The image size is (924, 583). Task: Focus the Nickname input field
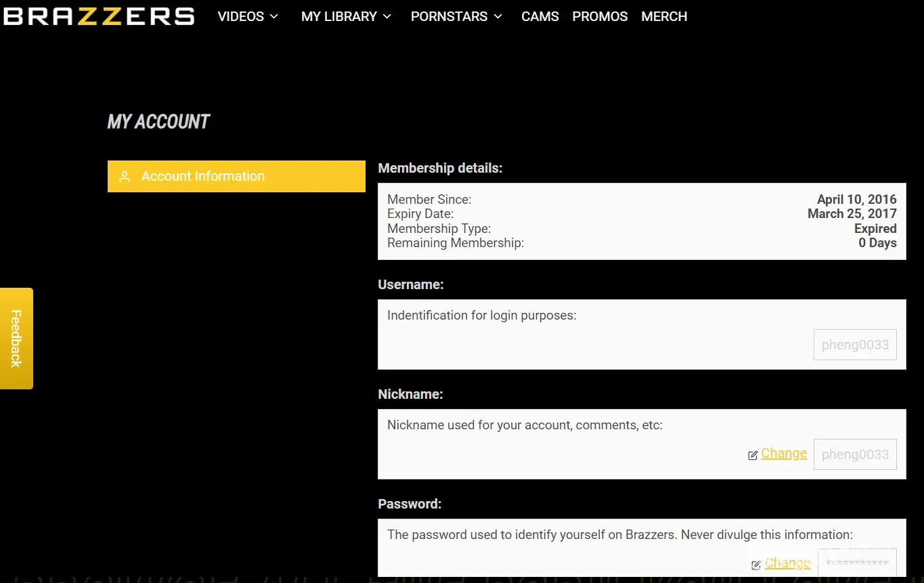[x=855, y=454]
